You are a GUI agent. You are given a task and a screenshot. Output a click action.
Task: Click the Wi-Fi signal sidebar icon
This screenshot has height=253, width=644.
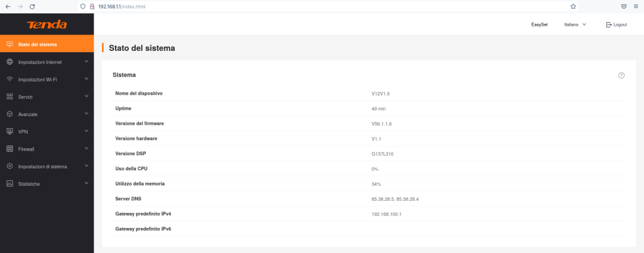coord(9,80)
